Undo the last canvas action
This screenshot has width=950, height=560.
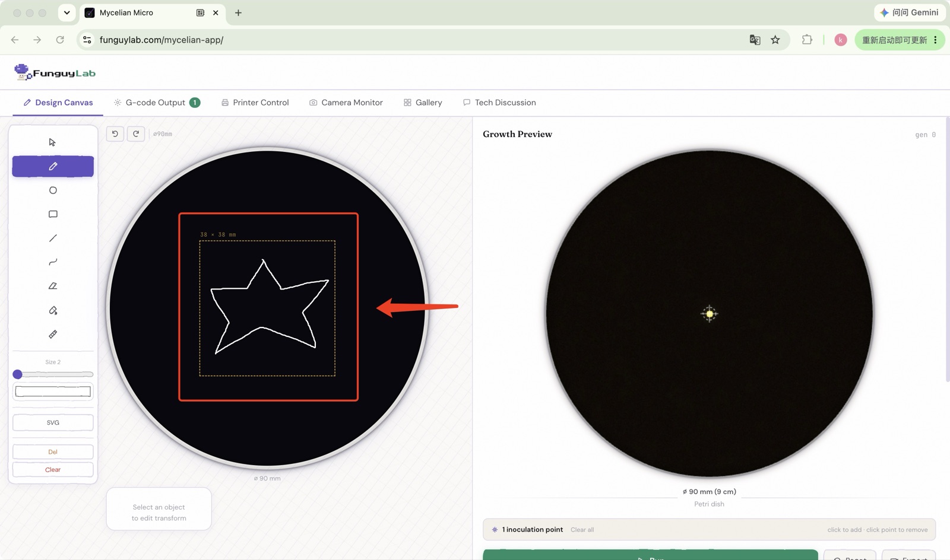(115, 134)
